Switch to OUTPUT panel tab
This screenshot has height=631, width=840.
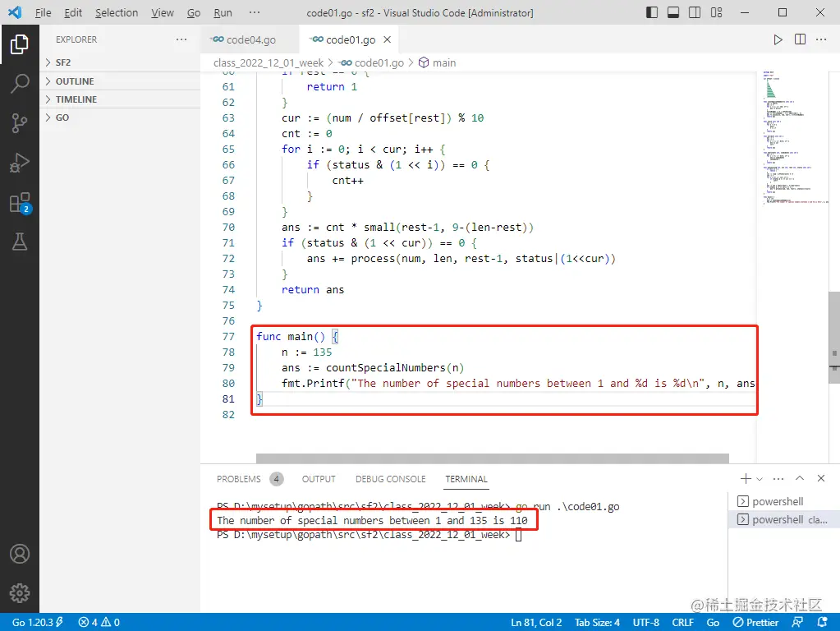pyautogui.click(x=319, y=479)
